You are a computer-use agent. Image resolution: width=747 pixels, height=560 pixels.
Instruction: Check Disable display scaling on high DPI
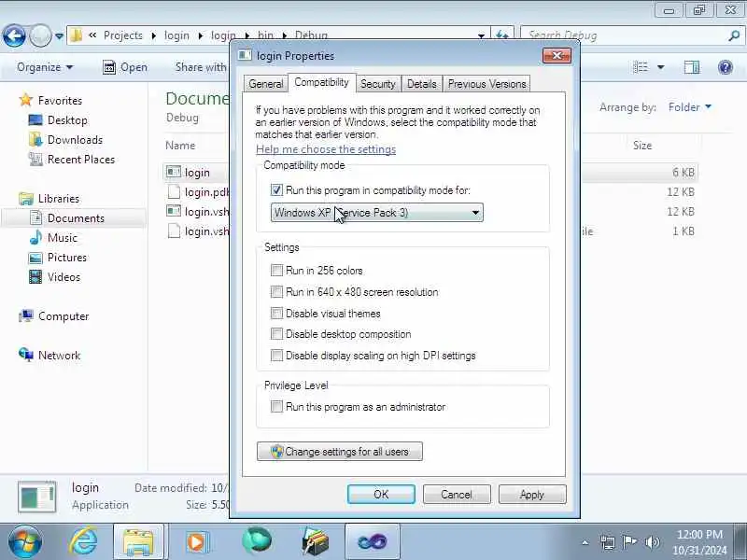point(276,356)
